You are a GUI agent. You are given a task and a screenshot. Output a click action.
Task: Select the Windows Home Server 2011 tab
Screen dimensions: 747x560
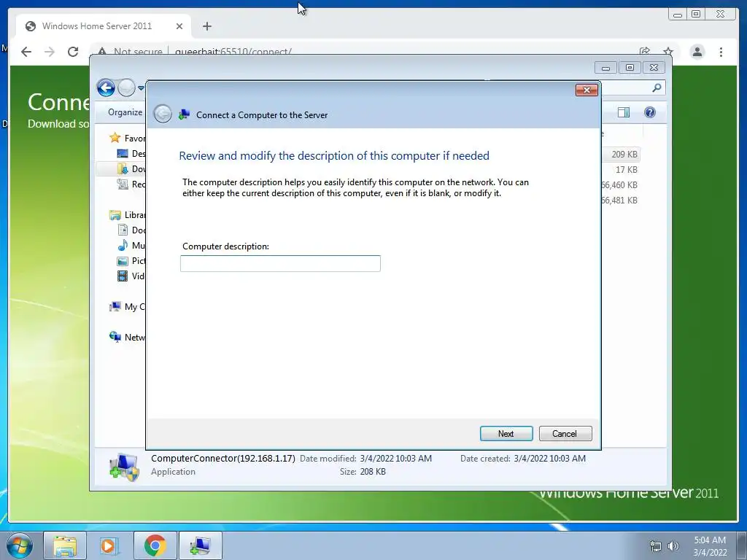103,26
